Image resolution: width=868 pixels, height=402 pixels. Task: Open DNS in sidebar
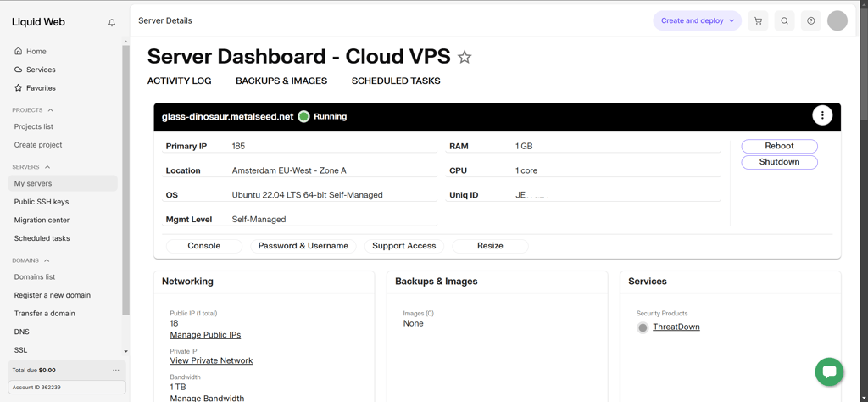21,332
